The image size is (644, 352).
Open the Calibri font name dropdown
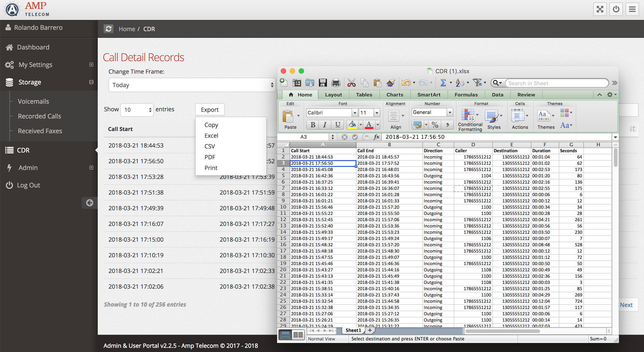pyautogui.click(x=355, y=113)
